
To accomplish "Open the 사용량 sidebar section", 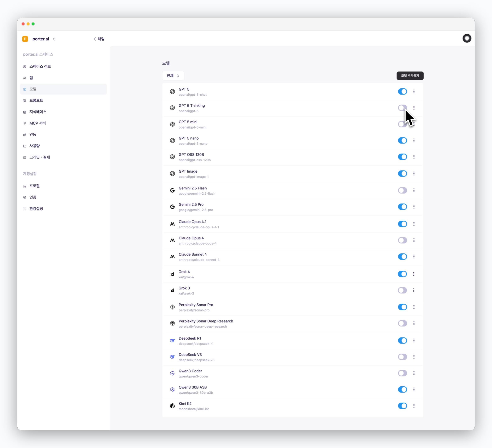I will click(x=63, y=146).
